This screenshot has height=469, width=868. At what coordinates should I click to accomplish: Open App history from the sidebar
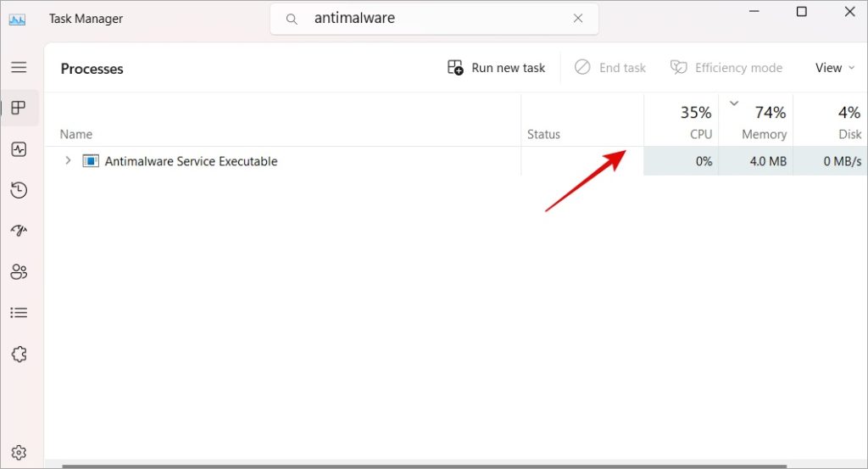[x=19, y=190]
